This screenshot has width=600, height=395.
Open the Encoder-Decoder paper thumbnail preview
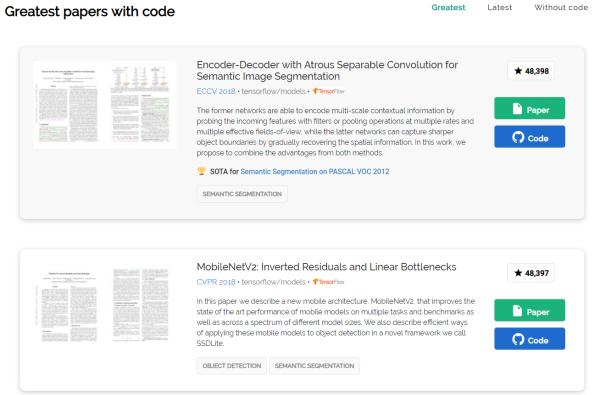(x=104, y=104)
